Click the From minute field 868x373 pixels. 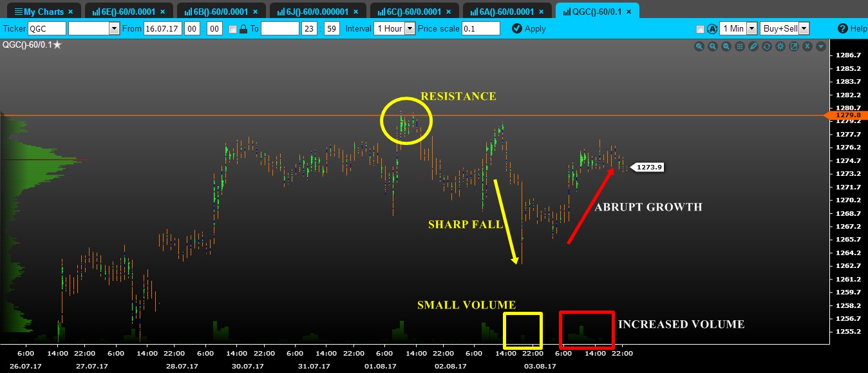point(216,28)
